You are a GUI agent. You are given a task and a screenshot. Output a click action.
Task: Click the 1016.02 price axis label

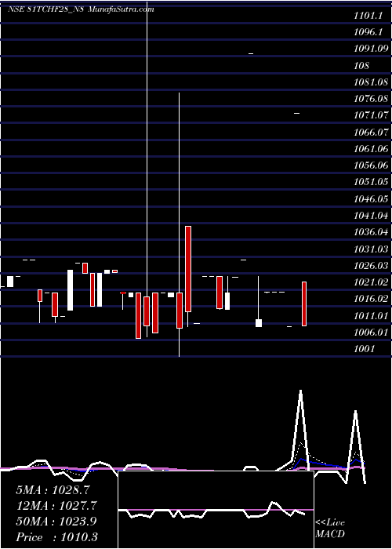click(x=371, y=299)
